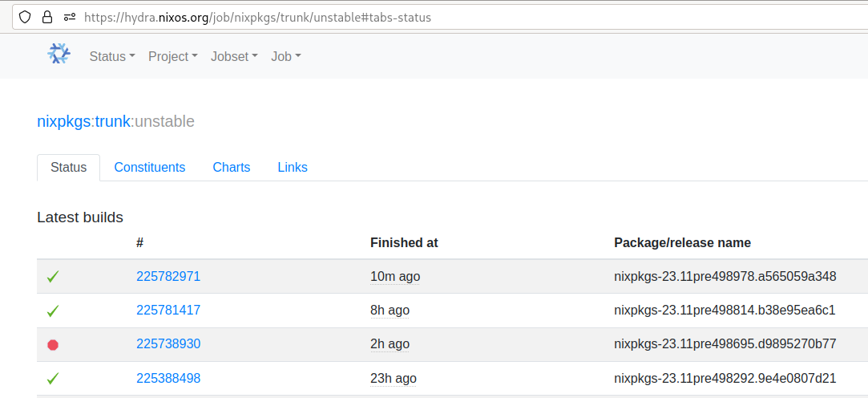This screenshot has width=868, height=398.
Task: Click the '8h ago' finished time
Action: click(390, 311)
